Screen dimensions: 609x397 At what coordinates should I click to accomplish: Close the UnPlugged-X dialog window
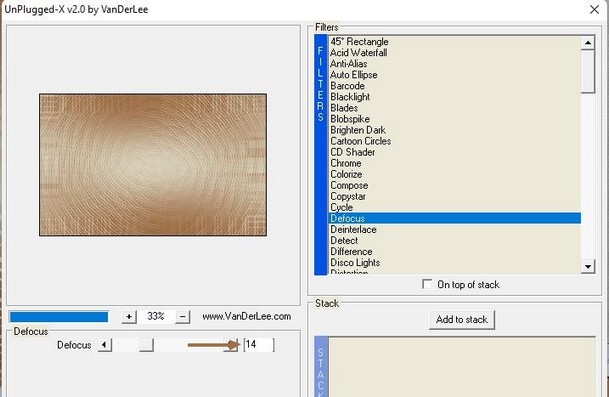(x=594, y=9)
